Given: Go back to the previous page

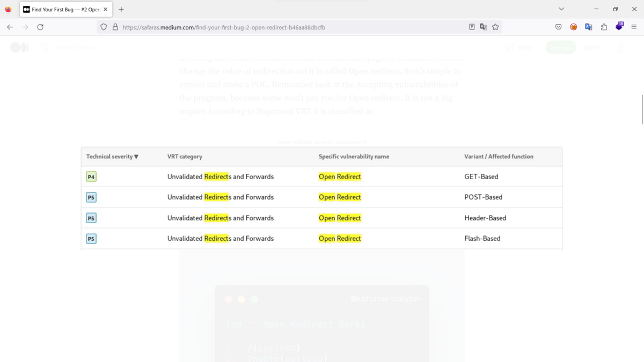Looking at the screenshot, I should pyautogui.click(x=10, y=27).
